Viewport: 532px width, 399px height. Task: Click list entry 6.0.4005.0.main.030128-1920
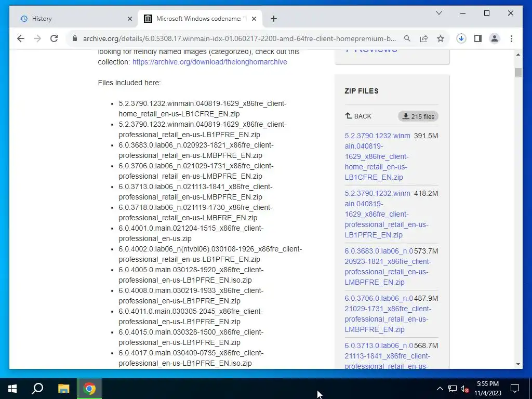[191, 275]
